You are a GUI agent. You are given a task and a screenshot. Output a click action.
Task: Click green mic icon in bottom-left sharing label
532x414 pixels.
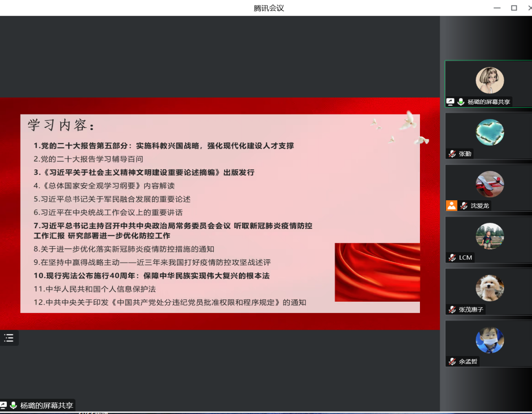(13, 405)
